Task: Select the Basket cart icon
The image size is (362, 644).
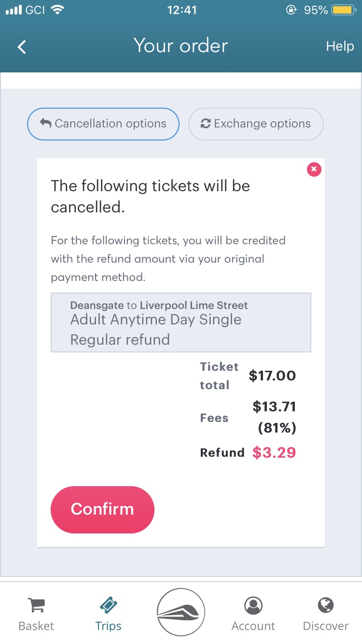Action: (36, 604)
